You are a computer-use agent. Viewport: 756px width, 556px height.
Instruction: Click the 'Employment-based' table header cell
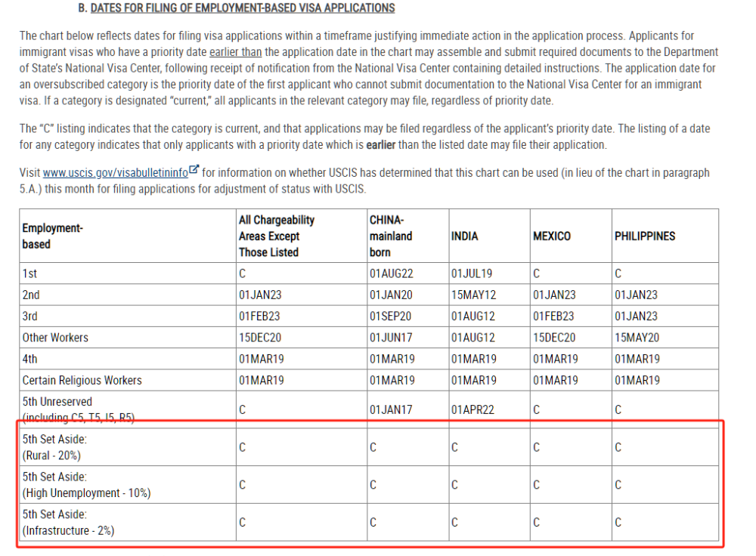(x=52, y=236)
